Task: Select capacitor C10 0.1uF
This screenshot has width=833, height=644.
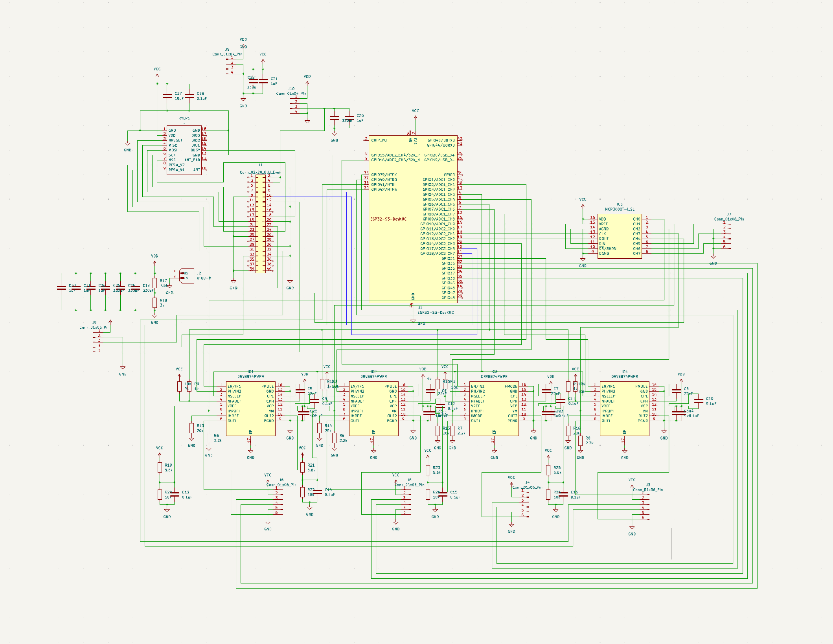Action: coord(698,401)
